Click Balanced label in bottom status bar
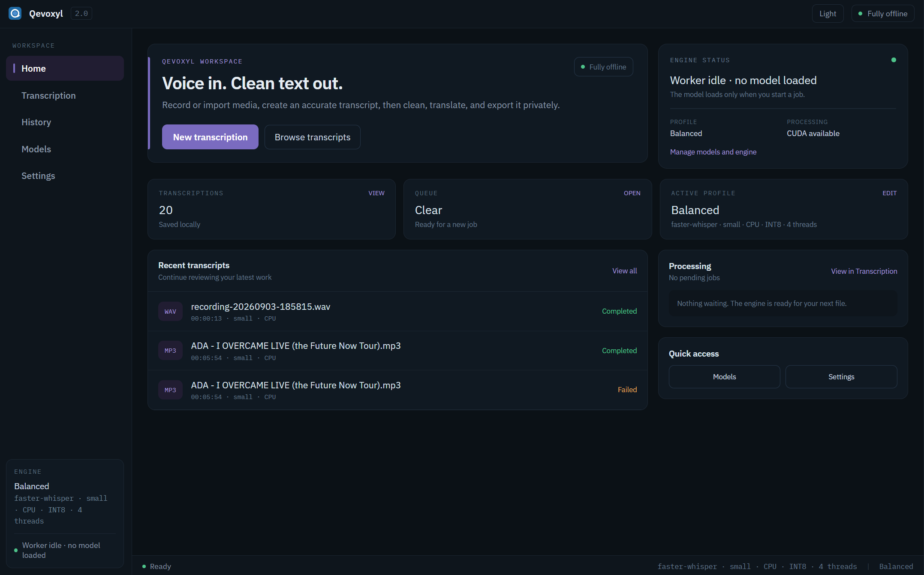 click(x=896, y=566)
